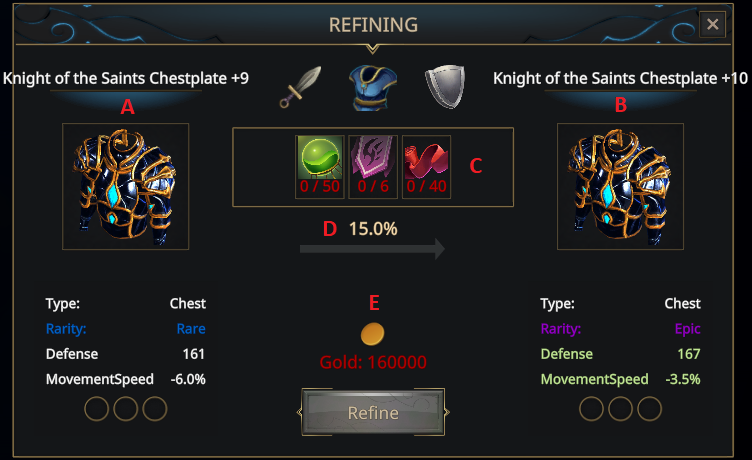Click the +10 chestplate preview image
The image size is (752, 460).
tap(621, 186)
